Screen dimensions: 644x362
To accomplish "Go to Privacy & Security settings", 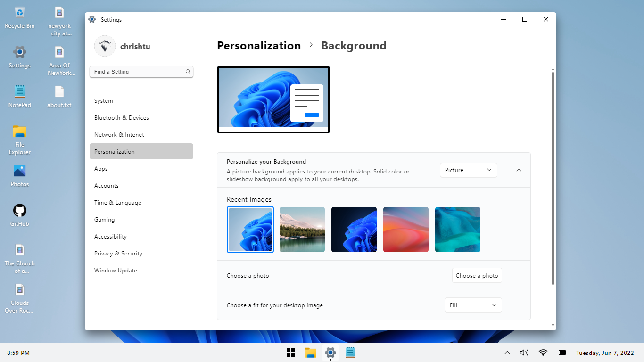I will [118, 254].
